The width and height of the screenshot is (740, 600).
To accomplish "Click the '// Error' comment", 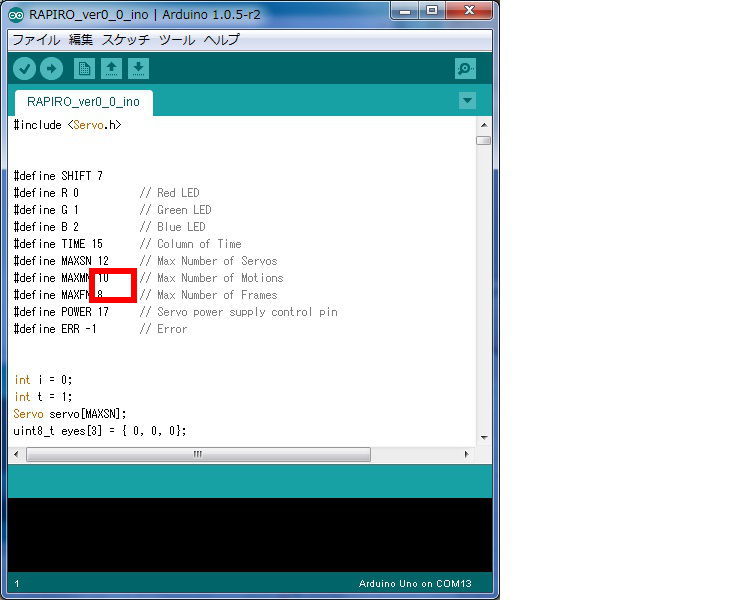I will coord(163,329).
